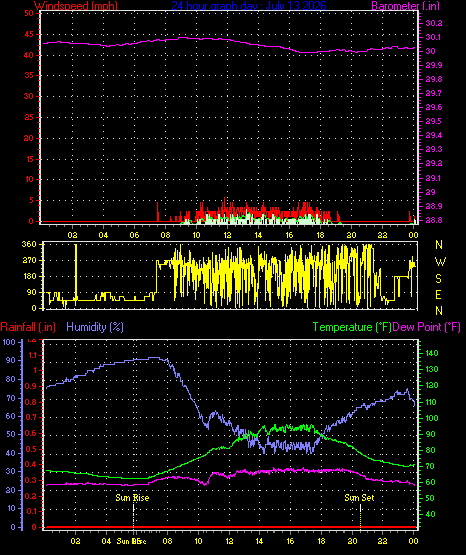The image size is (466, 555).
Task: Click the '24 hour graph day : July 13 2026' heading
Action: click(x=249, y=6)
